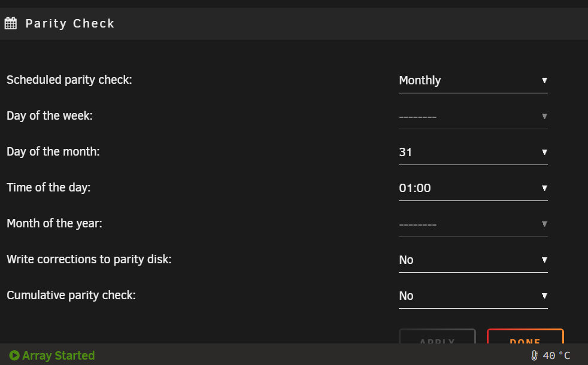The width and height of the screenshot is (588, 365).
Task: Click the Scheduled parity check label
Action: 69,80
